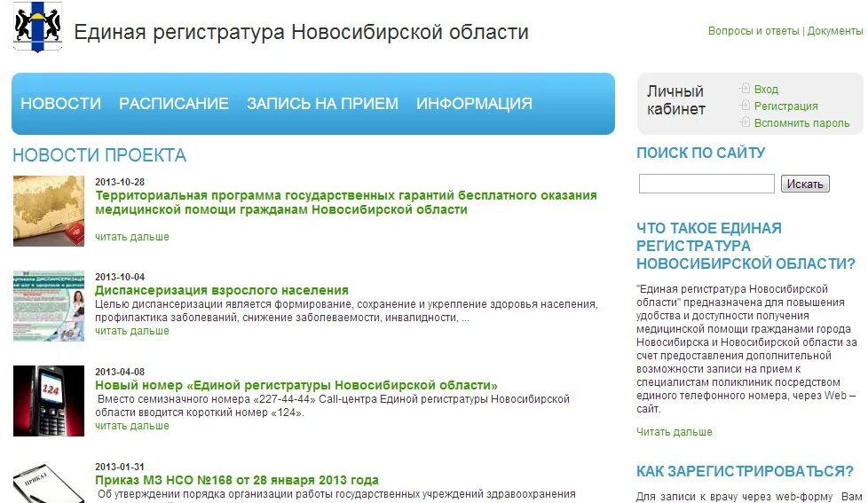Screen dimensions: 868x503
Task: Click the Искать search button
Action: (x=805, y=184)
